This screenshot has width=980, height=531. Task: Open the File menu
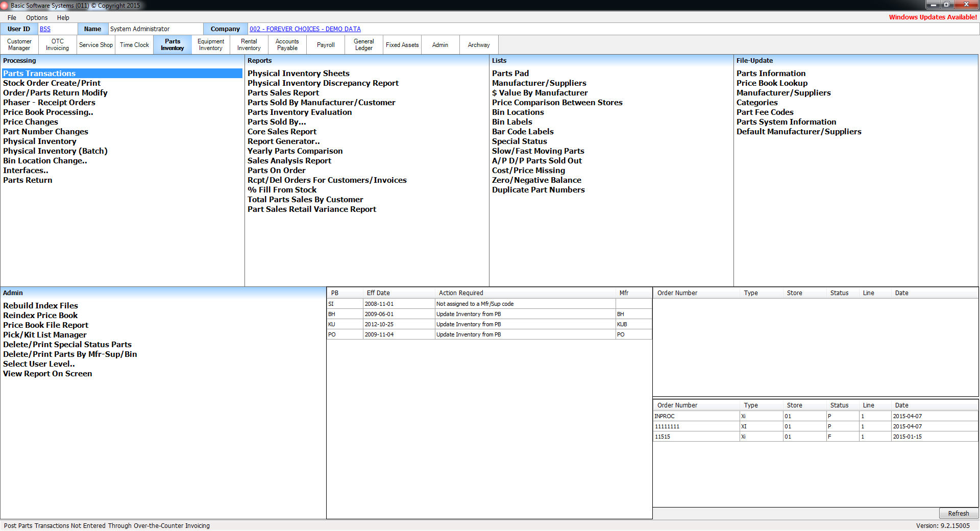(x=12, y=17)
